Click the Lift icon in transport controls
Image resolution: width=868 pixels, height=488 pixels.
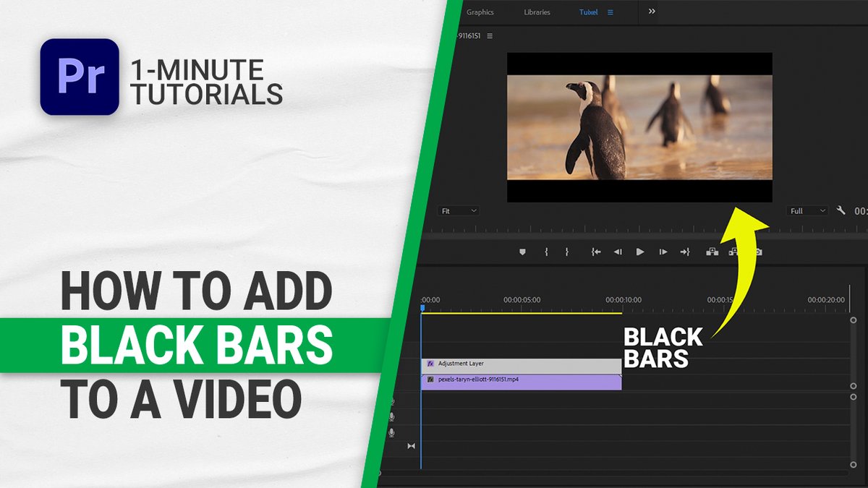(x=711, y=252)
